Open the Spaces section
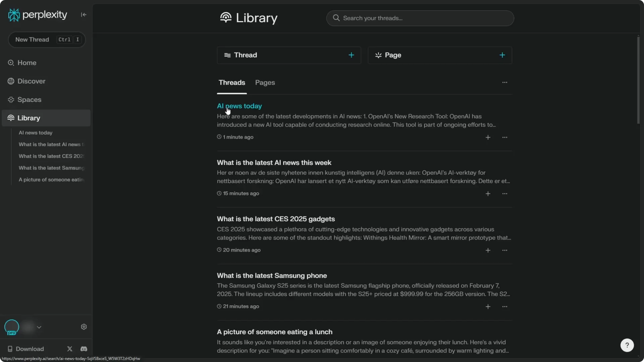The height and width of the screenshot is (362, 644). coord(30,99)
